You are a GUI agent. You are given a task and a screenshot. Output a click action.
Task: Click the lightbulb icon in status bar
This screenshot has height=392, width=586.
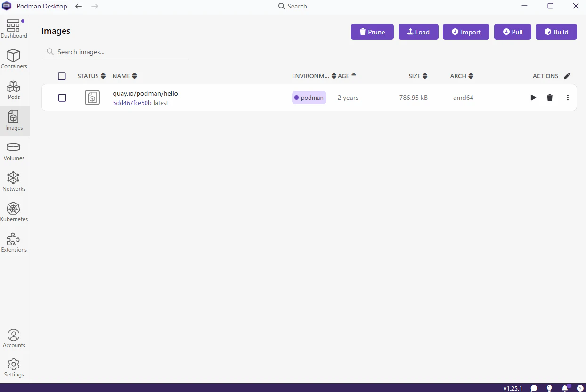click(549, 388)
